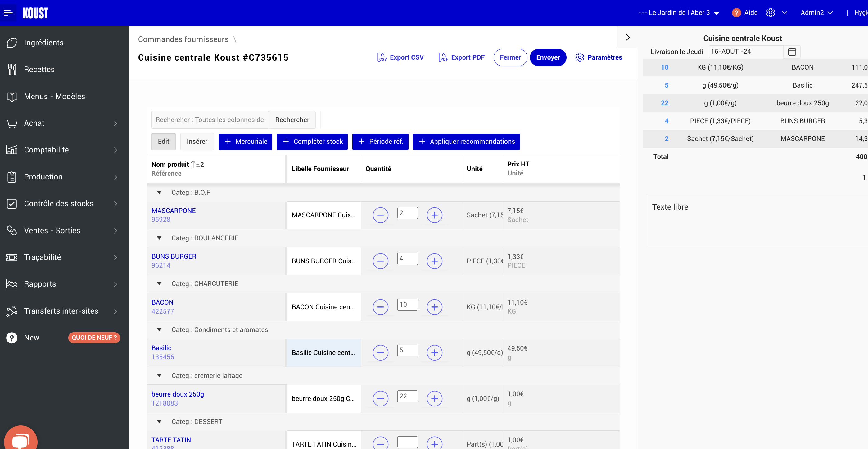
Task: Click the Aide help icon
Action: pos(736,13)
